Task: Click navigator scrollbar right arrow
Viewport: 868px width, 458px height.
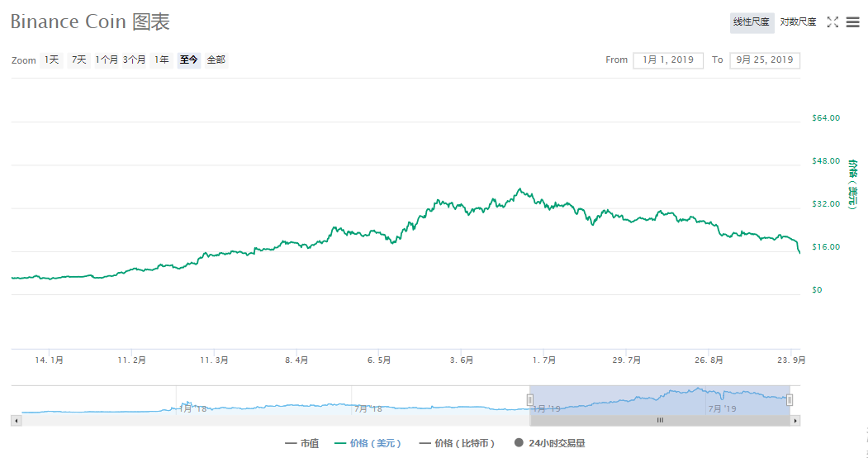Action: [795, 421]
